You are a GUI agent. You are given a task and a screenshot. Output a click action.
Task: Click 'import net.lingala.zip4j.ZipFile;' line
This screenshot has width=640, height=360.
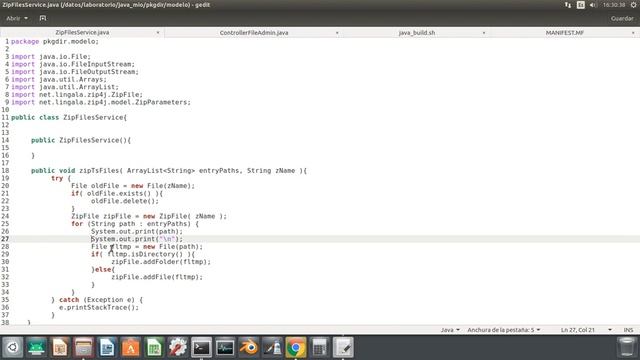[77, 95]
